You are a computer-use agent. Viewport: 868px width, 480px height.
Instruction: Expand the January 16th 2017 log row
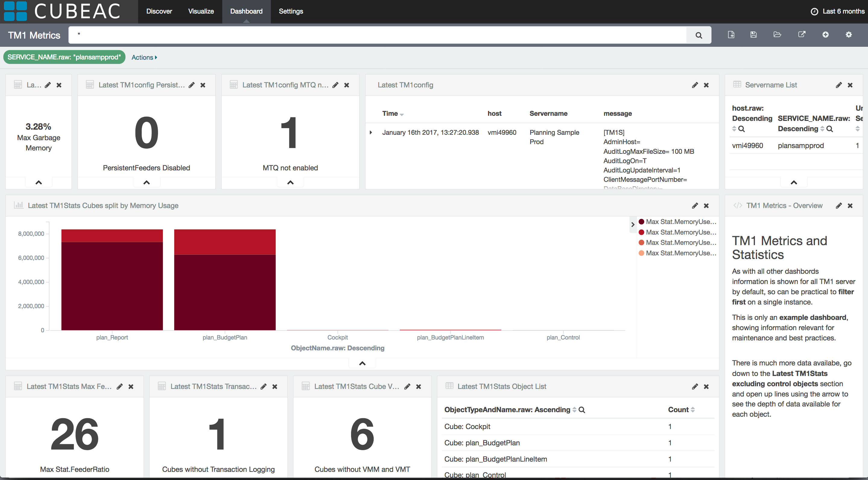coord(371,132)
